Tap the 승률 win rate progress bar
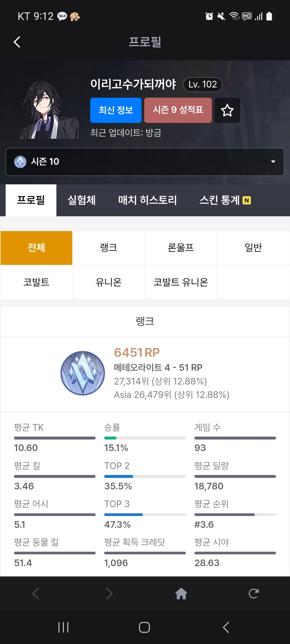The height and width of the screenshot is (644, 290). [145, 438]
